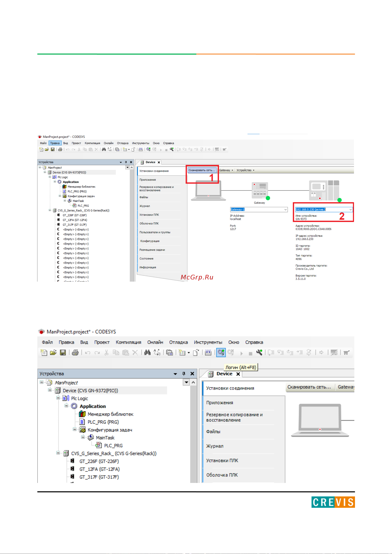392x554 pixels.
Task: Click Save floppy icon in upper CODESYS toolbar
Action: 53,149
